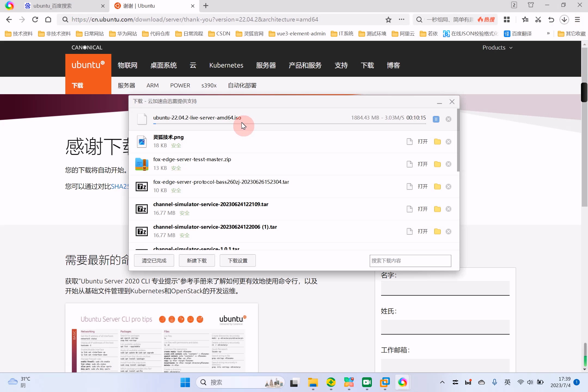The height and width of the screenshot is (392, 588).
Task: Open the 产品和服务 menu
Action: coord(305,65)
